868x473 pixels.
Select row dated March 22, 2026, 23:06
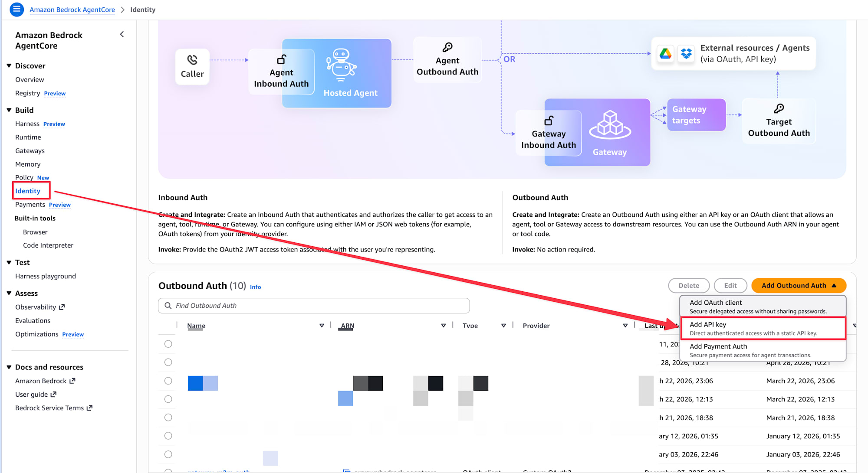[x=168, y=381]
